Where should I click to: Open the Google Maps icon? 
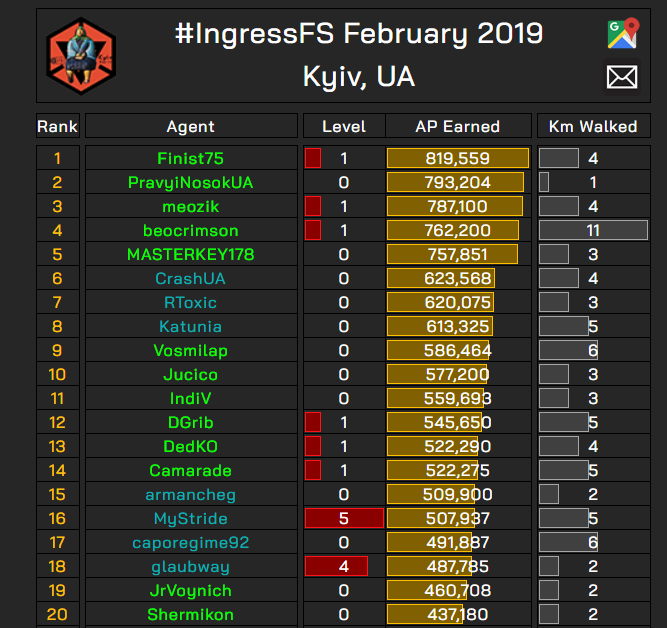click(622, 34)
